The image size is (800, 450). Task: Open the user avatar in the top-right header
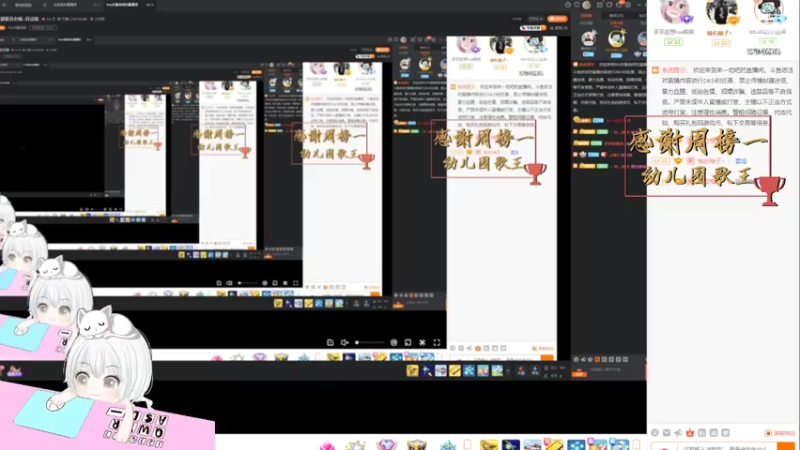[x=587, y=5]
